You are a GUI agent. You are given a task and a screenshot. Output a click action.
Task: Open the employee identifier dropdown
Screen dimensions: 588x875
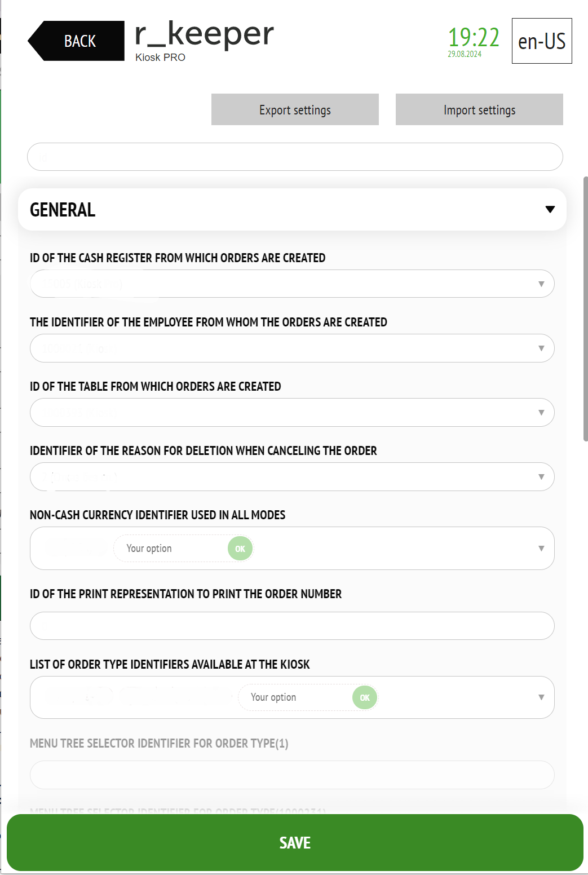[292, 348]
